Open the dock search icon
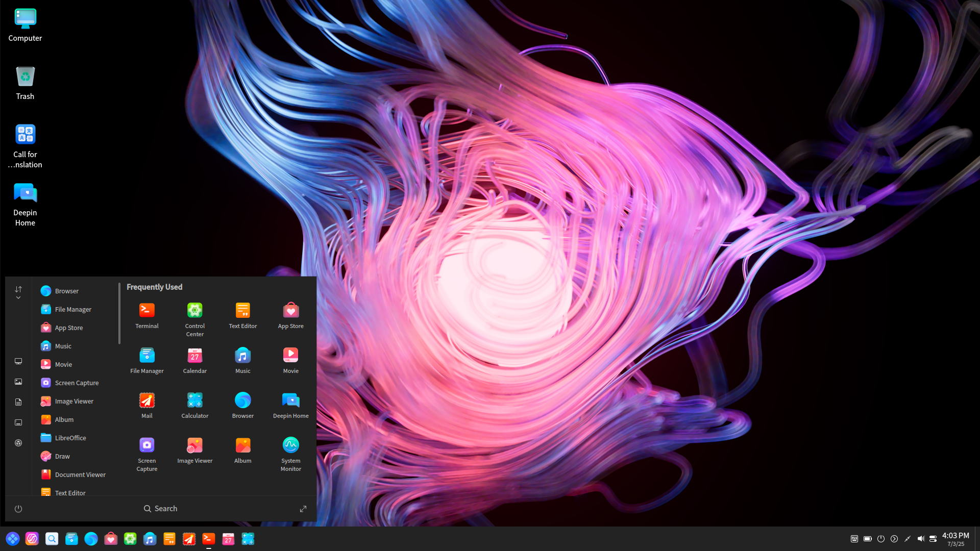The height and width of the screenshot is (551, 980). point(52,539)
